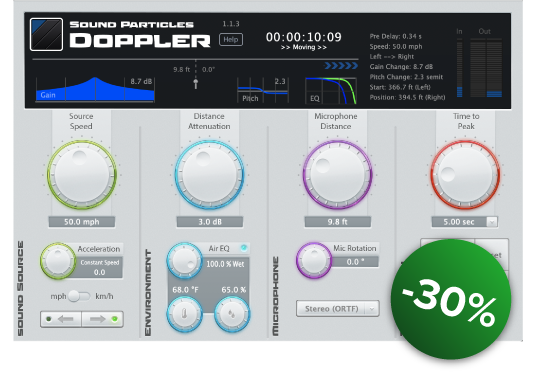This screenshot has width=536, height=372.
Task: Open the Stereo (ORTF) microphone dropdown
Action: coord(338,309)
